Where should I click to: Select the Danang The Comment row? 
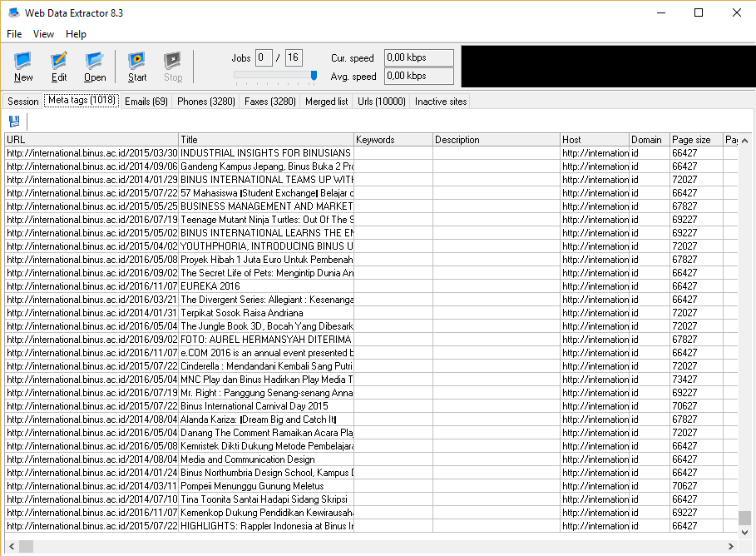(371, 433)
